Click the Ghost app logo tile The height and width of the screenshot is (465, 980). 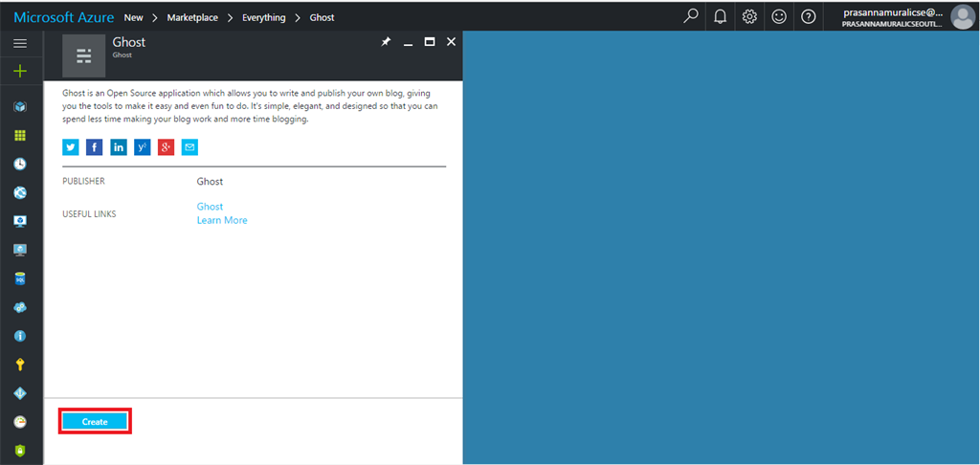(84, 55)
